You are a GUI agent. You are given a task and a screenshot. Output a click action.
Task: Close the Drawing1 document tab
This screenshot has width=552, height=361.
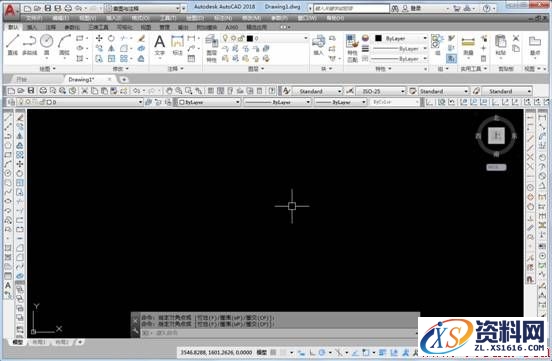pyautogui.click(x=110, y=80)
